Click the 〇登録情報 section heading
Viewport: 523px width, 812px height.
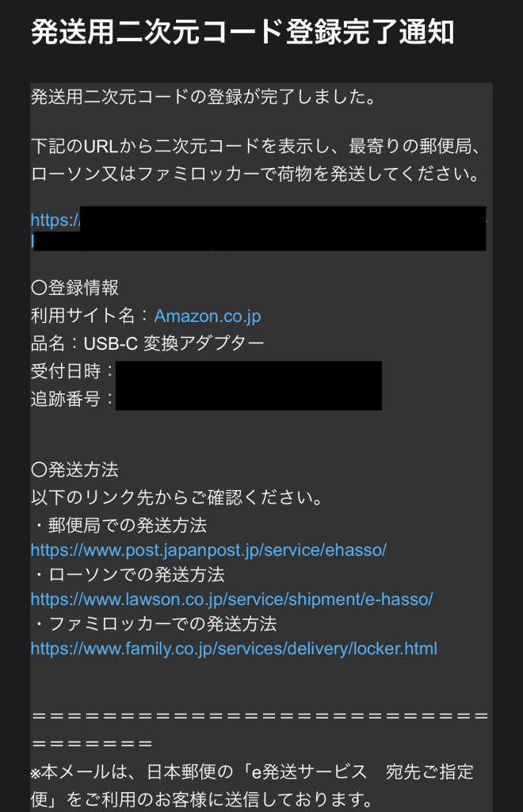(74, 288)
